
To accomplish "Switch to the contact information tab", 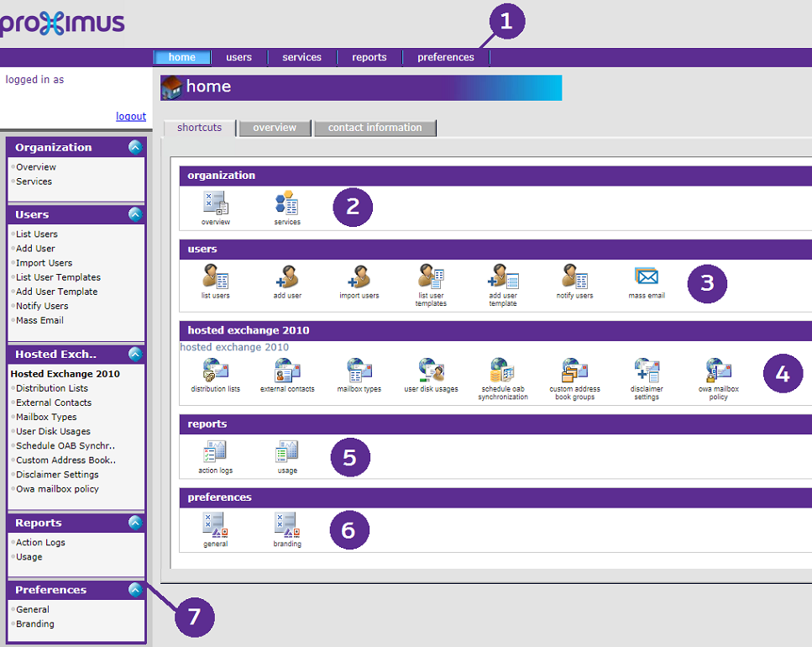I will 375,128.
